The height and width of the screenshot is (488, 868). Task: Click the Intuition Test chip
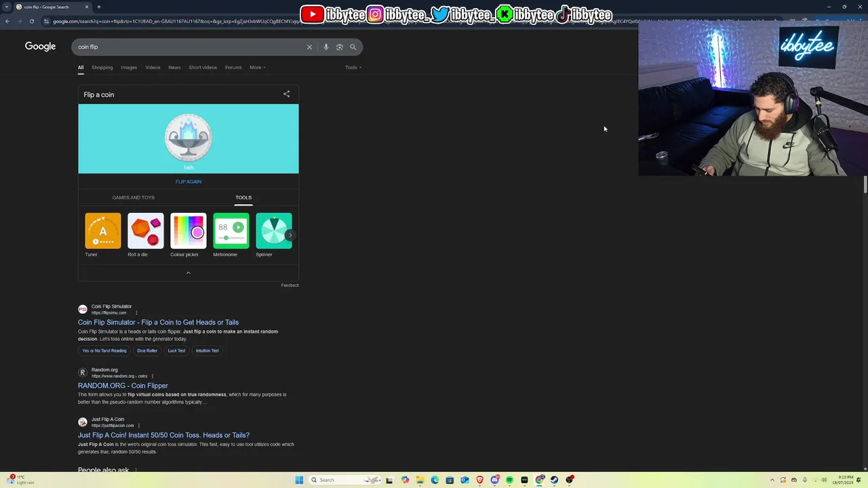point(208,350)
